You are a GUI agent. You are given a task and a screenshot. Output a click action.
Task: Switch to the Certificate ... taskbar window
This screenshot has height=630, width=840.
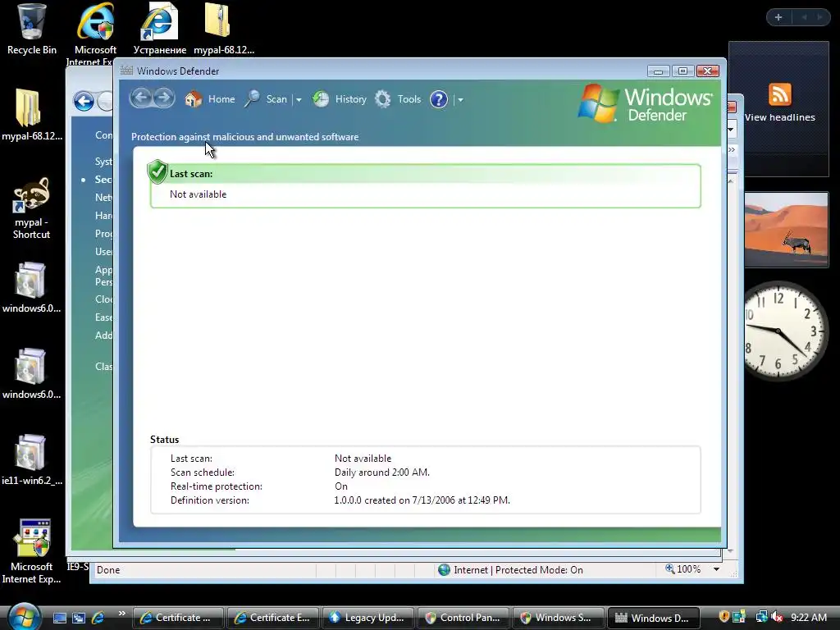[x=178, y=618]
